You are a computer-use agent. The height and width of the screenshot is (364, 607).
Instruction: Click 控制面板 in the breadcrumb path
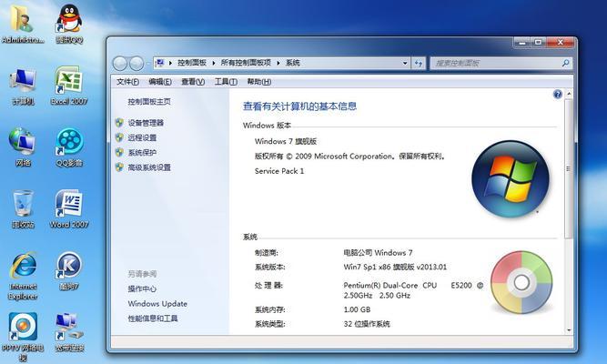[x=192, y=63]
